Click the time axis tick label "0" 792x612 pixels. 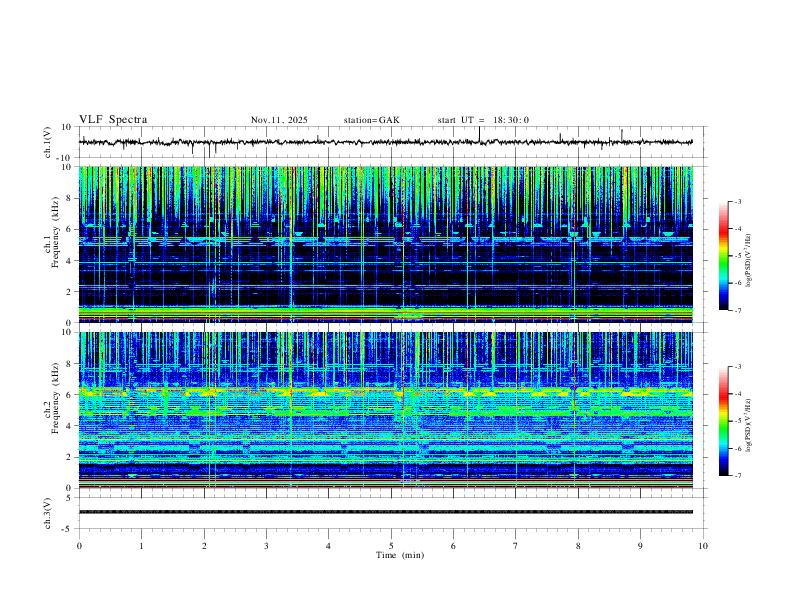coord(79,546)
